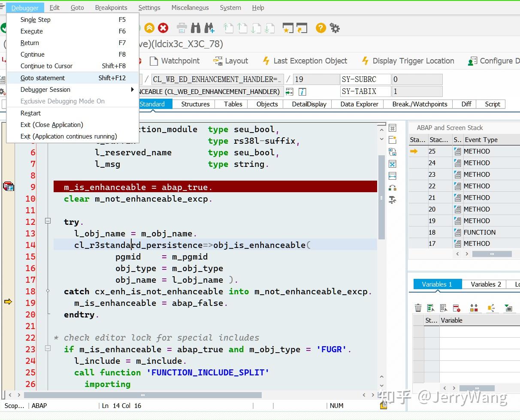Click the gear Customize Layout icon
Screen dimensions: 520x420
coord(335,28)
